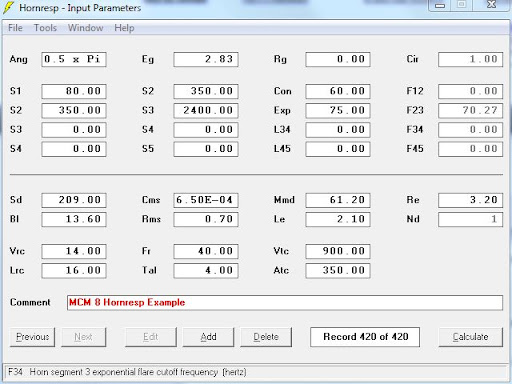Click the Calculate button
Viewport: 512px width, 384px height.
pyautogui.click(x=470, y=337)
